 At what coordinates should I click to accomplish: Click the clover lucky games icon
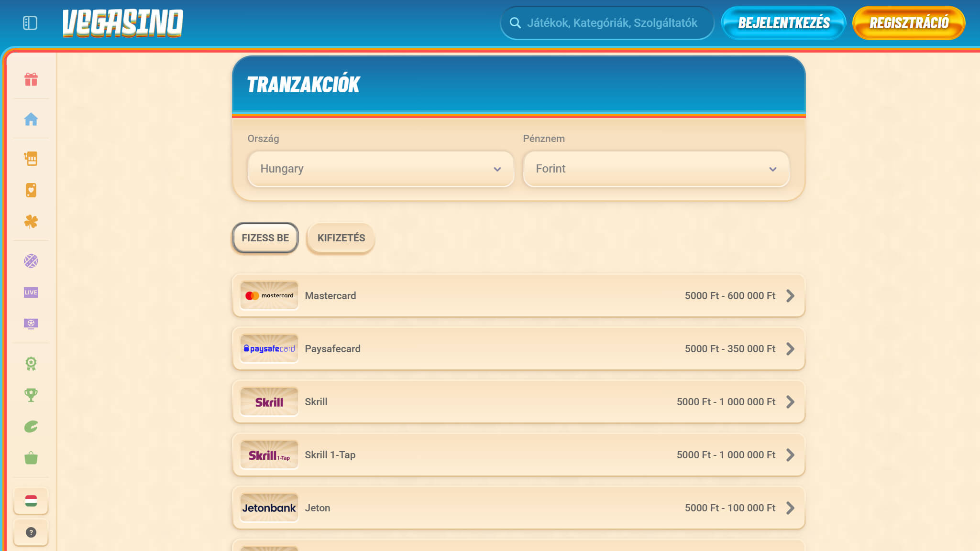31,222
